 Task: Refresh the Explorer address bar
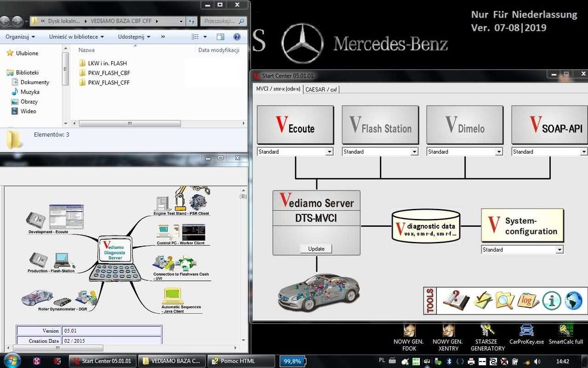(x=192, y=21)
